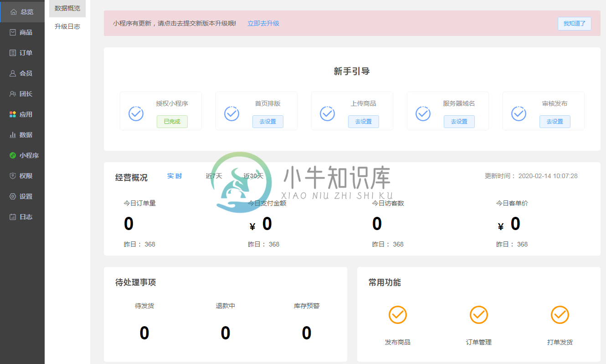The height and width of the screenshot is (364, 606).
Task: Click the 授权小程序 step title
Action: (172, 103)
